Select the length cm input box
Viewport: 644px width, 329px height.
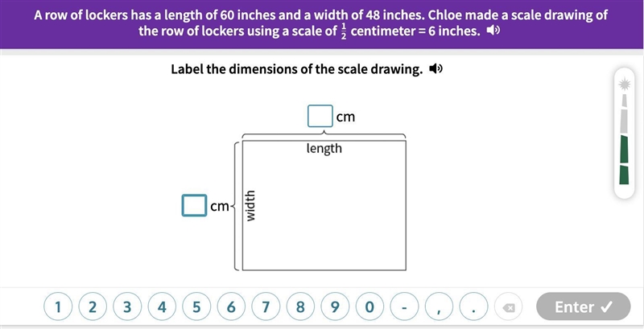pos(320,116)
